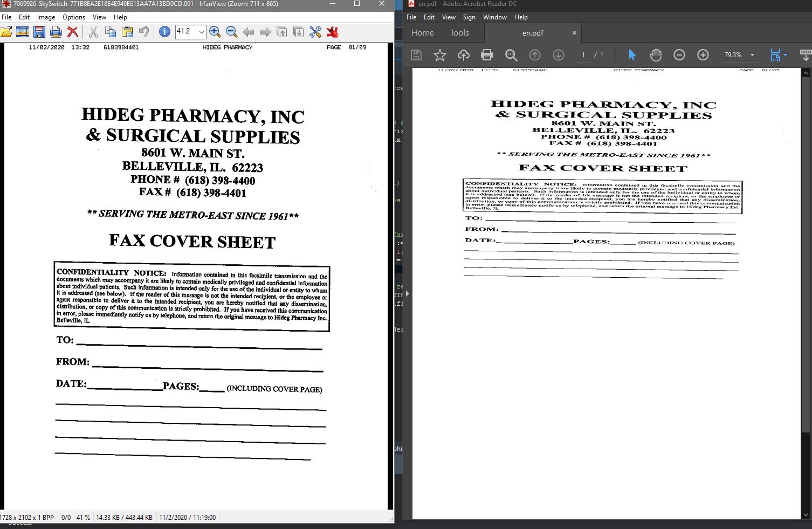This screenshot has width=812, height=529.
Task: Open IrfanView View menu
Action: (99, 17)
